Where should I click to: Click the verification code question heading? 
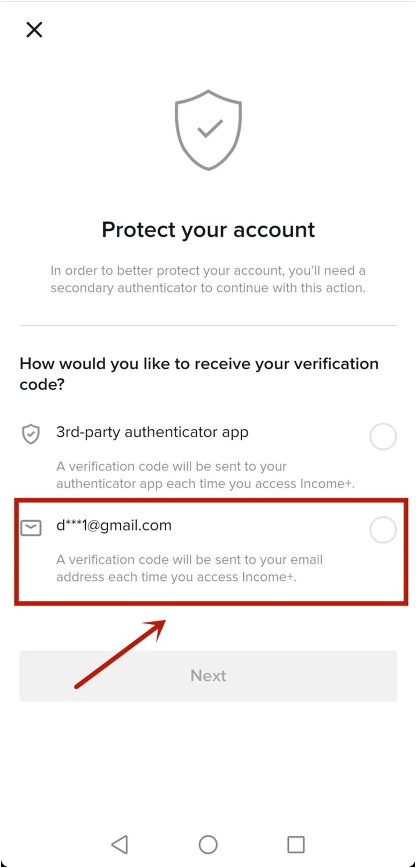tap(199, 374)
